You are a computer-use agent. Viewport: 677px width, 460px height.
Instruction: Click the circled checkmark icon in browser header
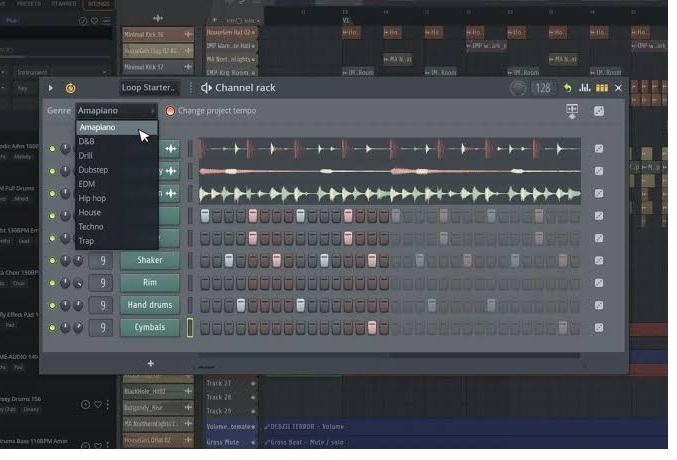pyautogui.click(x=82, y=21)
